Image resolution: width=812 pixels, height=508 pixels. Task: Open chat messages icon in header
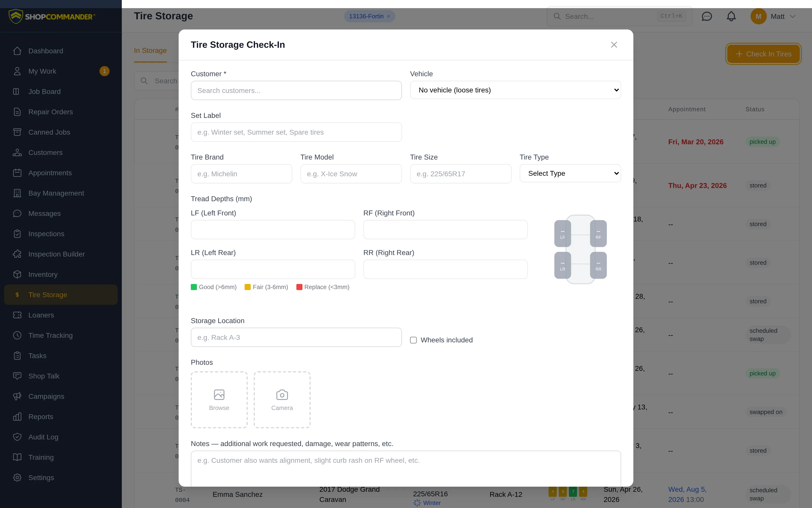tap(707, 17)
